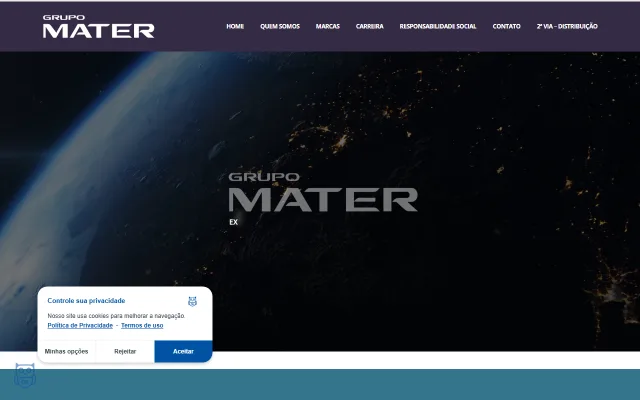Viewport: 640px width, 400px height.
Task: Go to QUEM SOMOS page
Action: click(280, 26)
